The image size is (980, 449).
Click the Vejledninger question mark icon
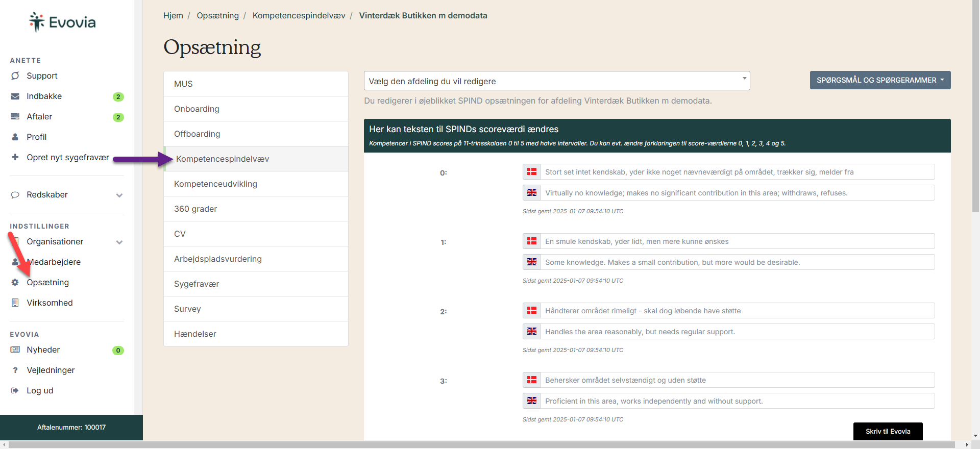[15, 370]
